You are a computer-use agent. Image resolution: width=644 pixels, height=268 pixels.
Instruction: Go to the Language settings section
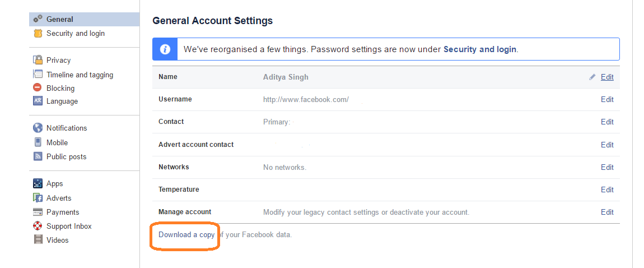pyautogui.click(x=62, y=101)
